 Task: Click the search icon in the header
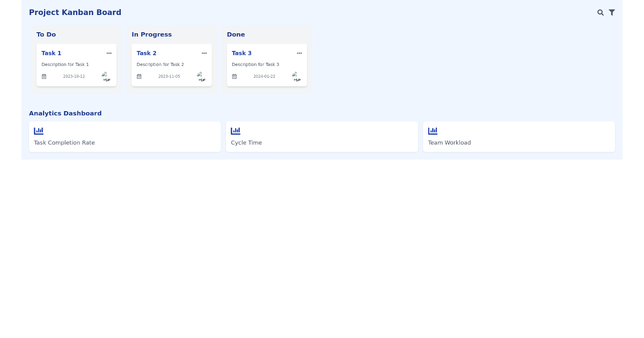point(601,12)
